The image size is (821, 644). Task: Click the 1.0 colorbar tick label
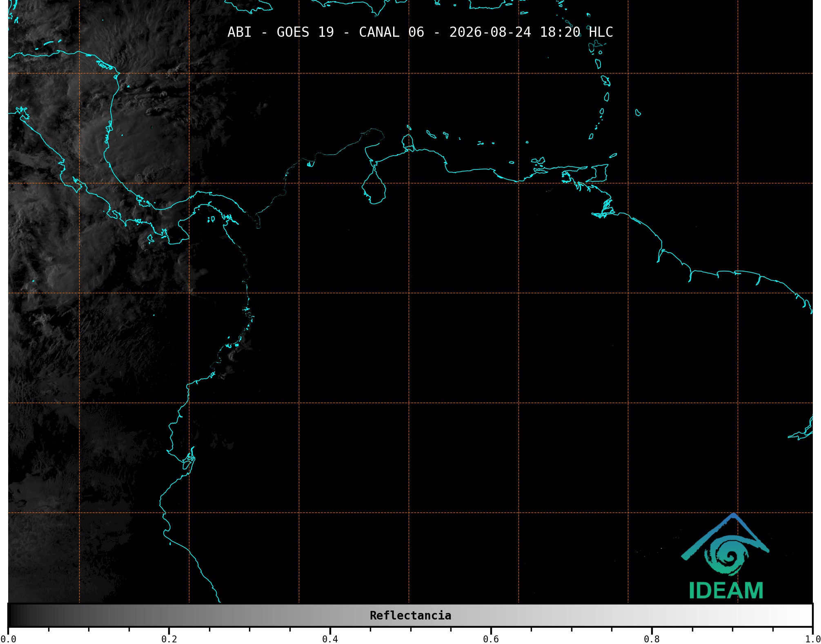(x=812, y=639)
